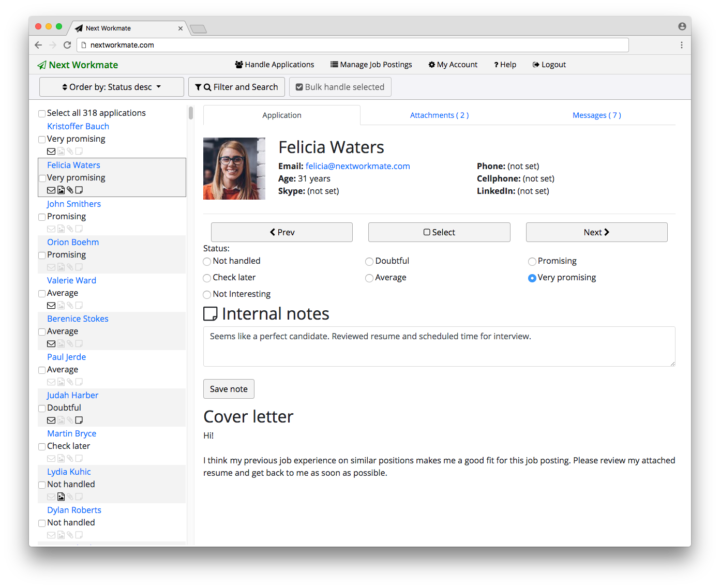Click the Internal notes sticky-note icon
The height and width of the screenshot is (588, 720).
pos(211,314)
